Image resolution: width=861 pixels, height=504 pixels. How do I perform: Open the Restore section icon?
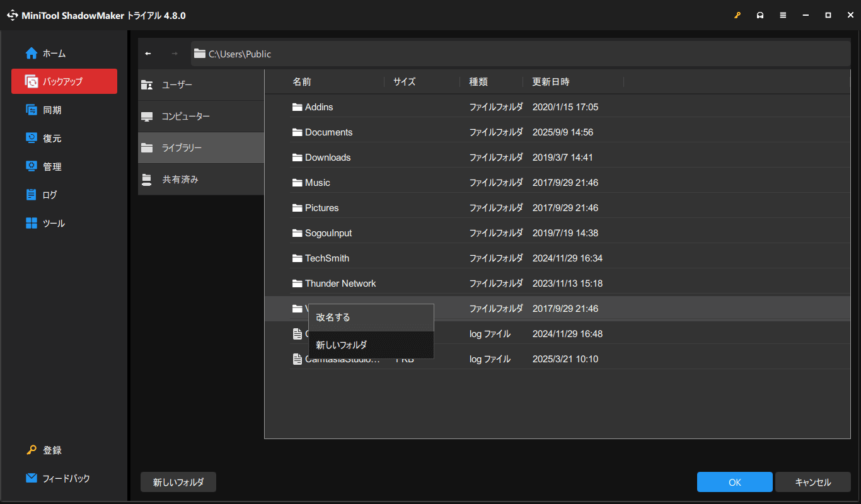(x=32, y=138)
